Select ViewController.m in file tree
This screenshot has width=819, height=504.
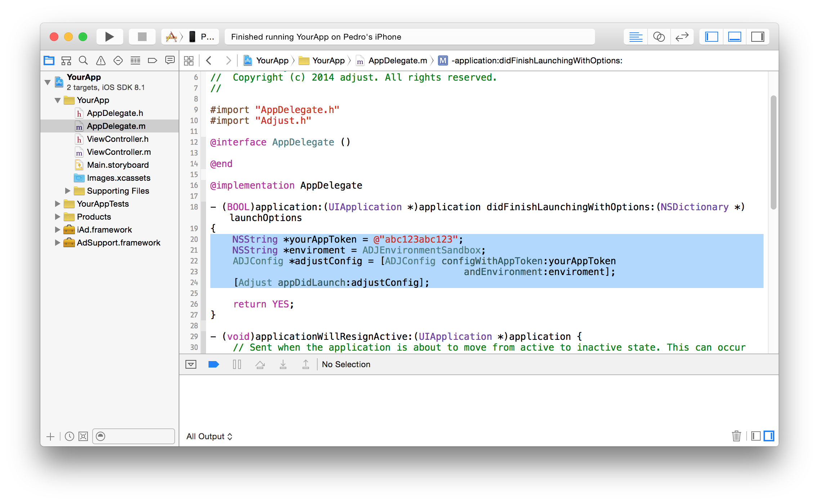pos(119,152)
